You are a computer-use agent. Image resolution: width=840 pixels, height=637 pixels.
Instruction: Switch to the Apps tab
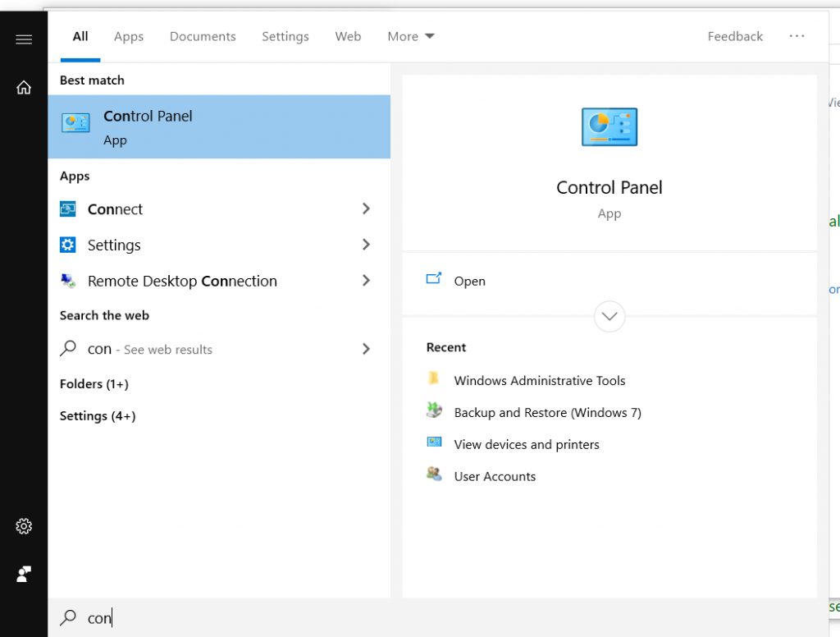click(x=129, y=36)
